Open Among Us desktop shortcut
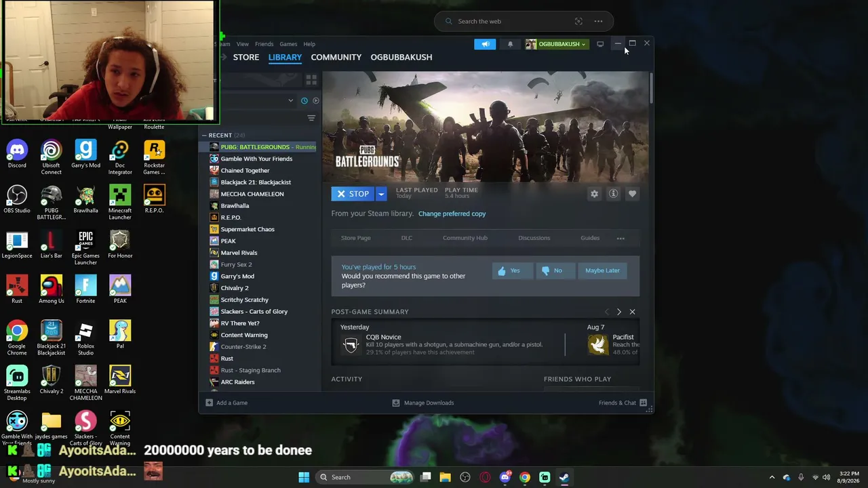The image size is (868, 488). (x=52, y=289)
